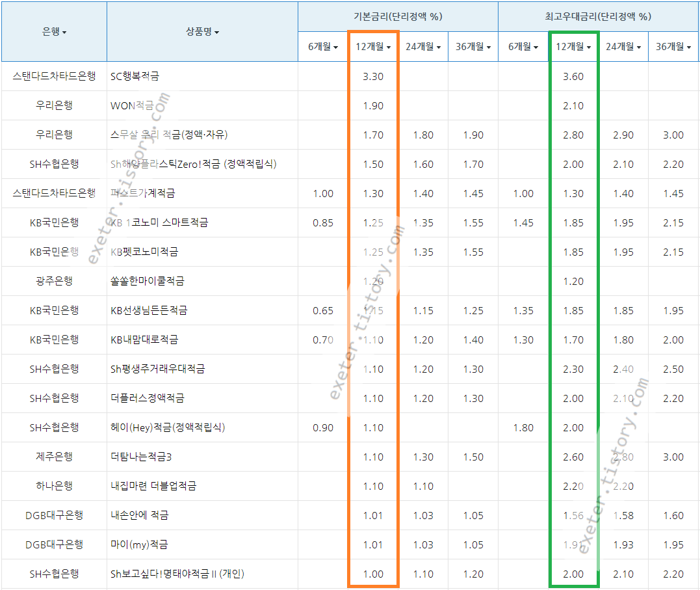Select the 쏠쏠한마이쿨적금 product name
The image size is (700, 590).
click(x=147, y=281)
